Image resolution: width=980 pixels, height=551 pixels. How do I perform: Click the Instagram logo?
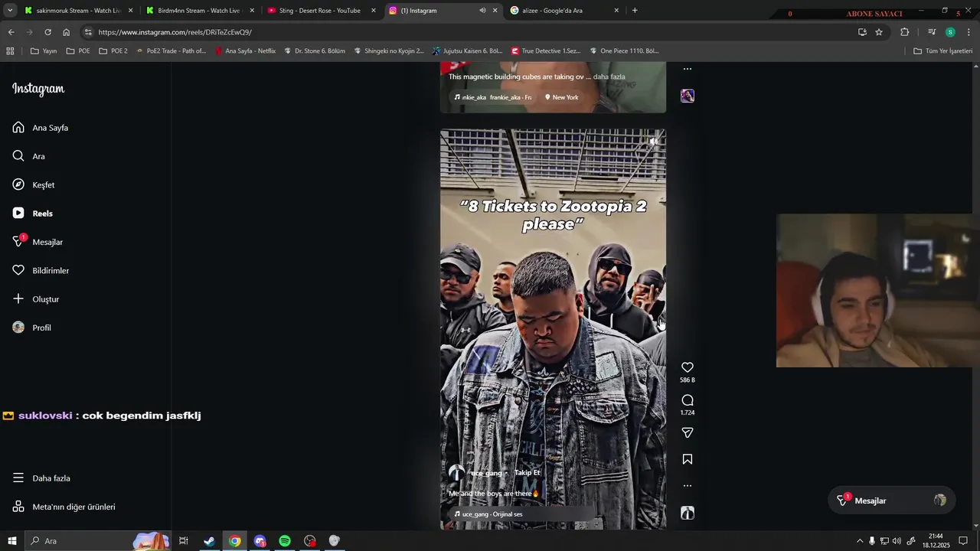38,89
